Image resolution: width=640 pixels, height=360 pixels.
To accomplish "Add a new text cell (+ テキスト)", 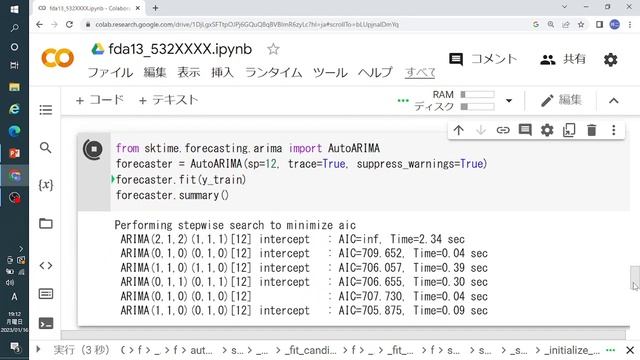I will (168, 100).
